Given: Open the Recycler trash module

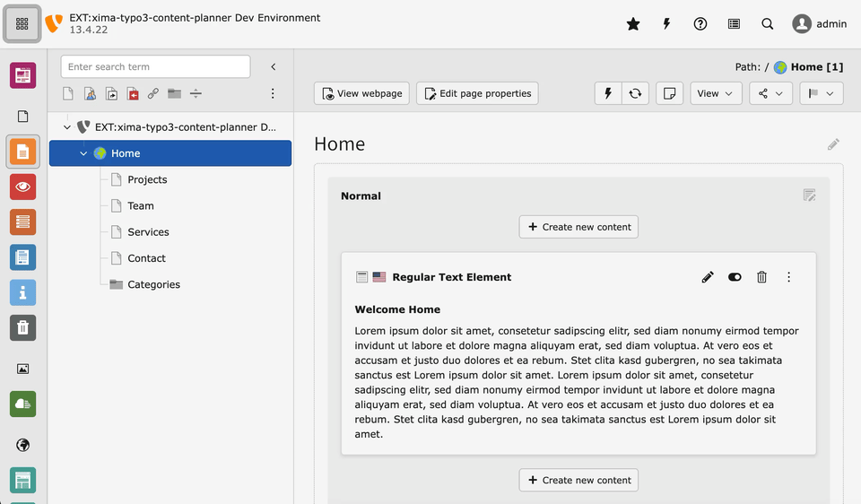Looking at the screenshot, I should [22, 327].
